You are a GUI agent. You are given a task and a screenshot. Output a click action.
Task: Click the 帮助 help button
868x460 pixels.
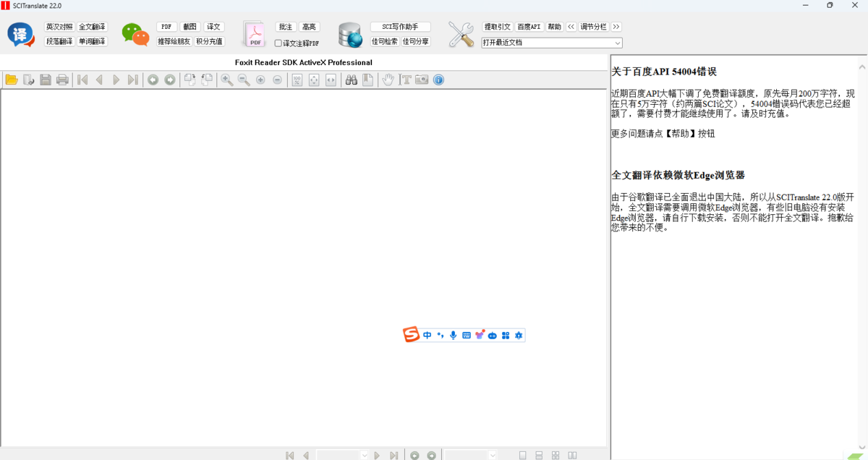pyautogui.click(x=554, y=27)
